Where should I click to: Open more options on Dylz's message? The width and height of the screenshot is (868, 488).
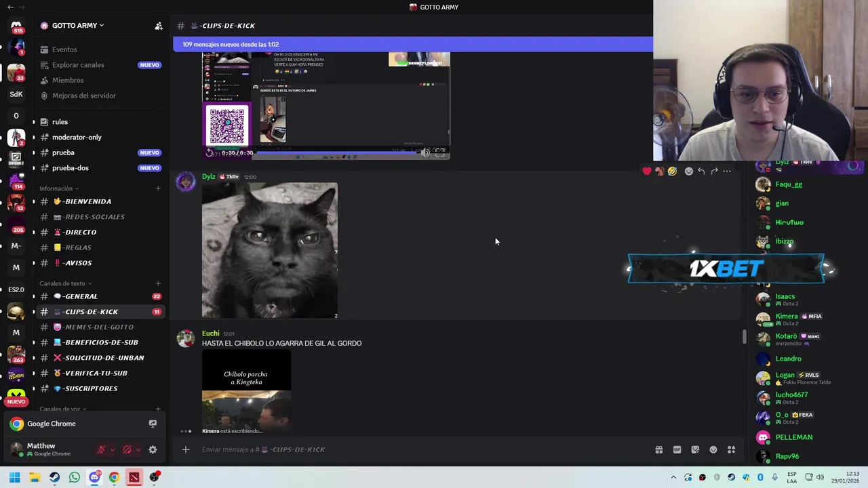727,171
